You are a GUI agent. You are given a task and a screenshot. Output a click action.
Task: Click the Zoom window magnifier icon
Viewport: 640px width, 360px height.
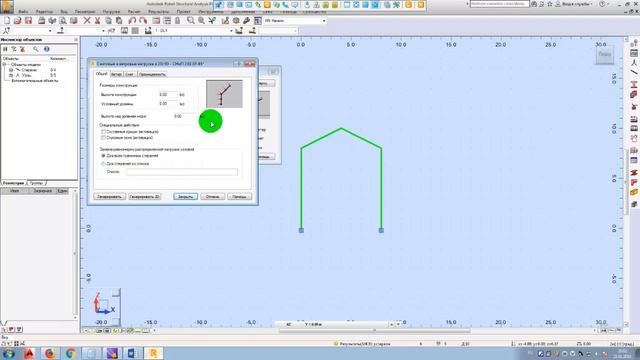tap(191, 20)
